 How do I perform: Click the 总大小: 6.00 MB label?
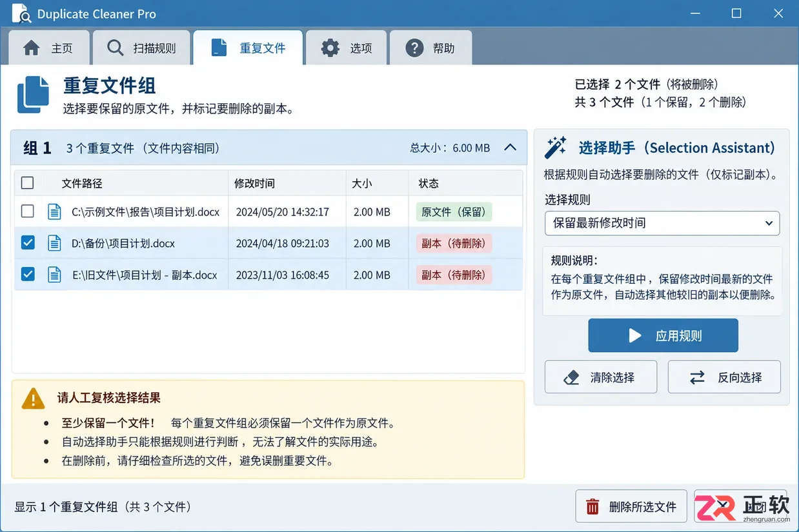pyautogui.click(x=450, y=148)
